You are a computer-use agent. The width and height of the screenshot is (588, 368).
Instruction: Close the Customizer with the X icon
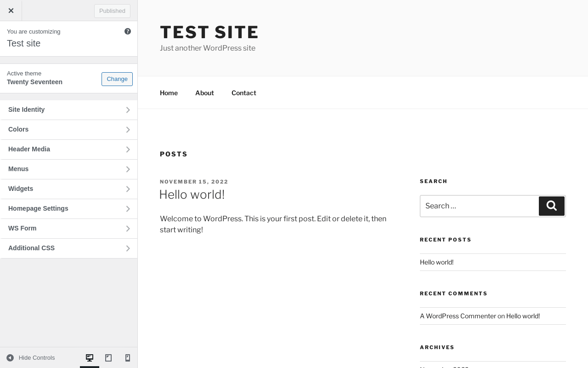pos(11,11)
